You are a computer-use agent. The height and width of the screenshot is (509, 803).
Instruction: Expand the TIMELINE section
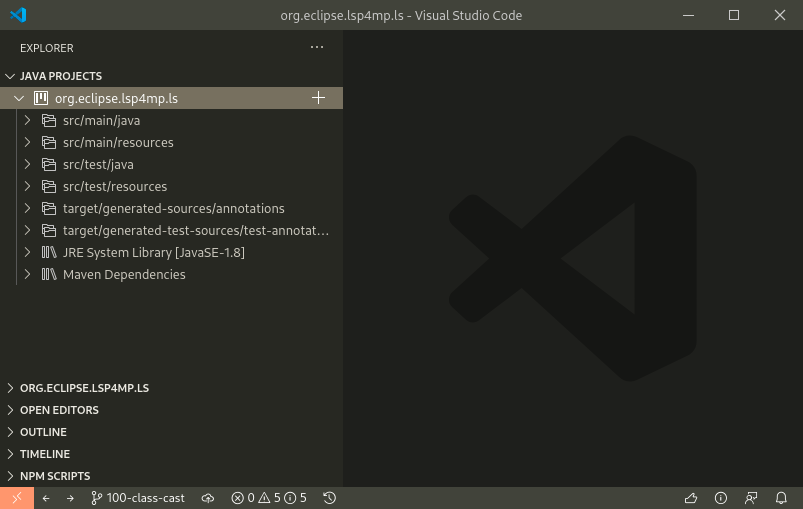(10, 454)
